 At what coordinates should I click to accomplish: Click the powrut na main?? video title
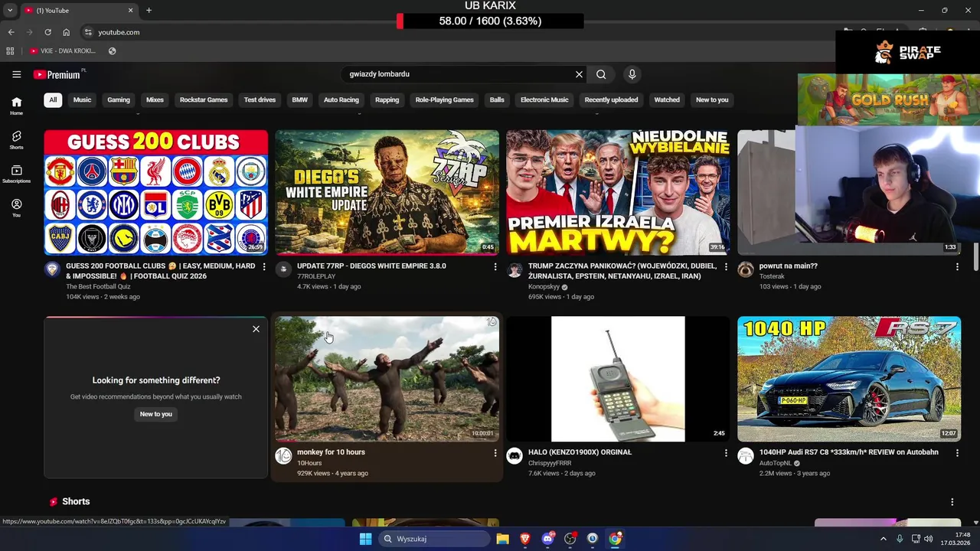tap(789, 266)
